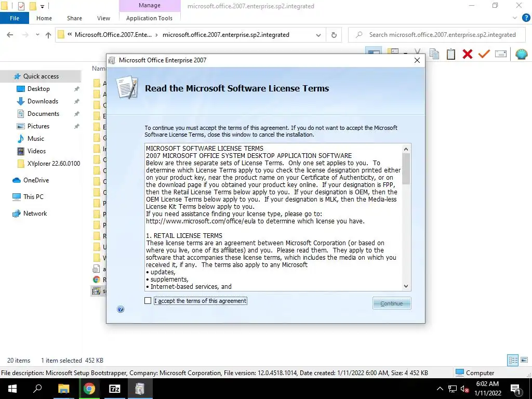Click microsoft.office.2007.enterprise.sp2.integrated breadcrumb
532x399 pixels.
point(226,35)
